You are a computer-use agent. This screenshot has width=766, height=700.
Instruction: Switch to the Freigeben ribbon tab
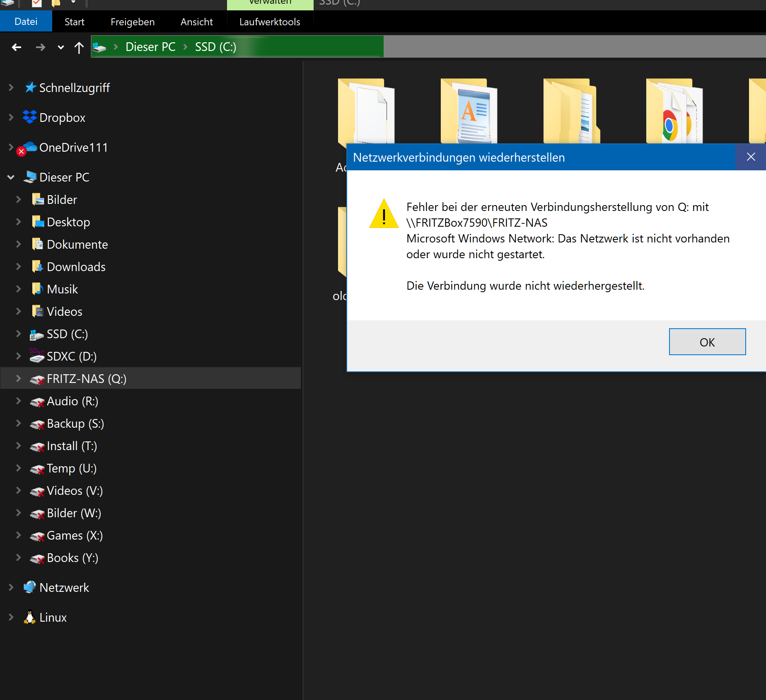click(133, 22)
